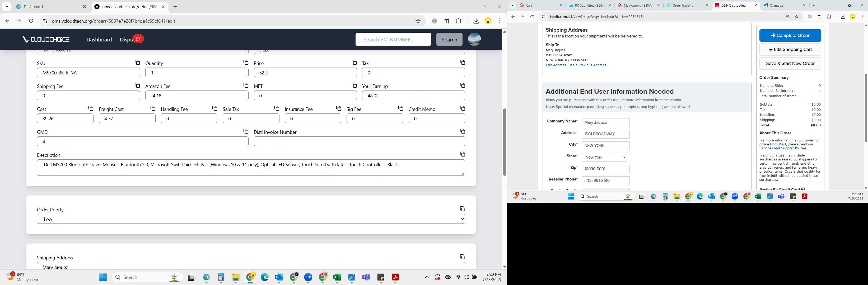Copy the Tax field value
Screen dimensions: 868x285
click(462, 62)
